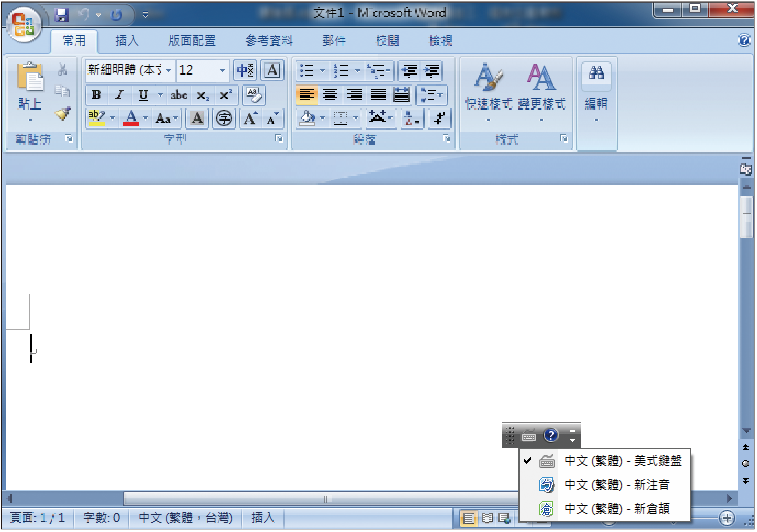Open the font name dropdown
This screenshot has height=532, width=757.
tap(169, 71)
